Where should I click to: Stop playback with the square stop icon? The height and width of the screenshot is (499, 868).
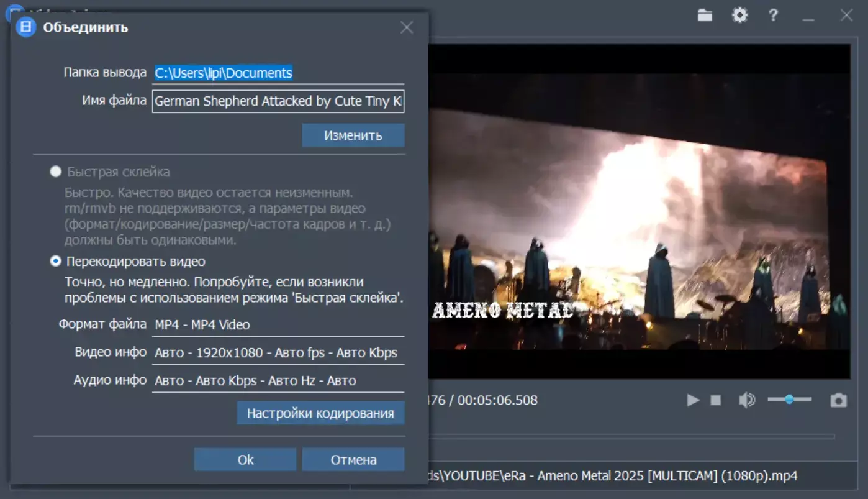(x=716, y=401)
